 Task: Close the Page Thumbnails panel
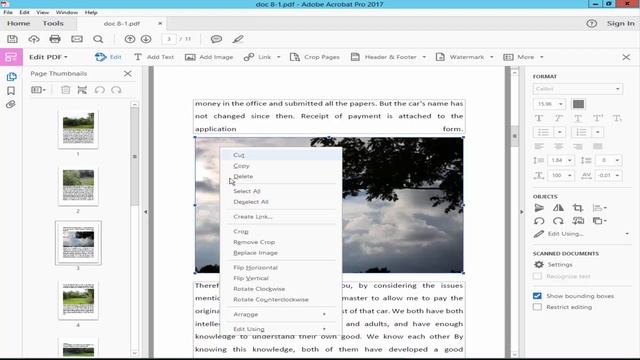128,73
